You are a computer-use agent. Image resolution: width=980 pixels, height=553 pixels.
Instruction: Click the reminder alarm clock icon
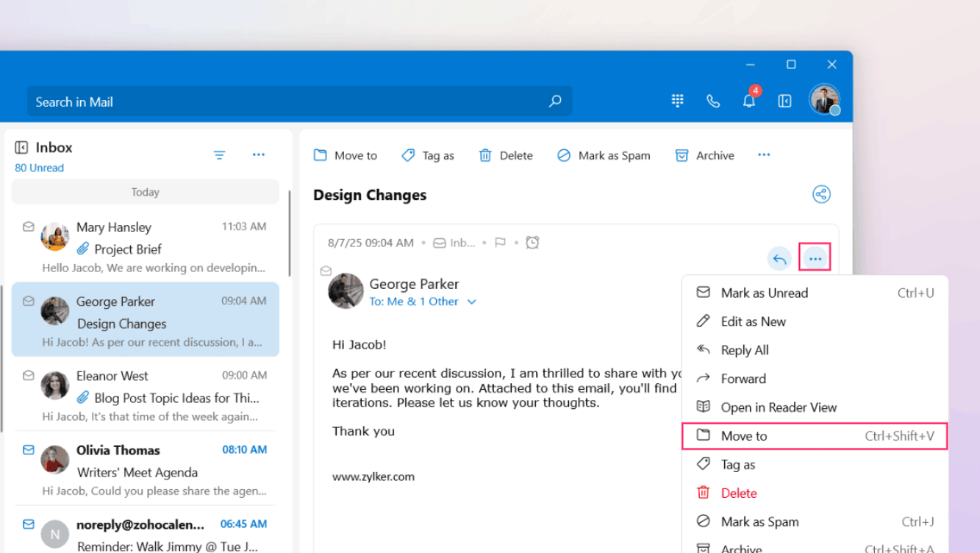(x=532, y=242)
